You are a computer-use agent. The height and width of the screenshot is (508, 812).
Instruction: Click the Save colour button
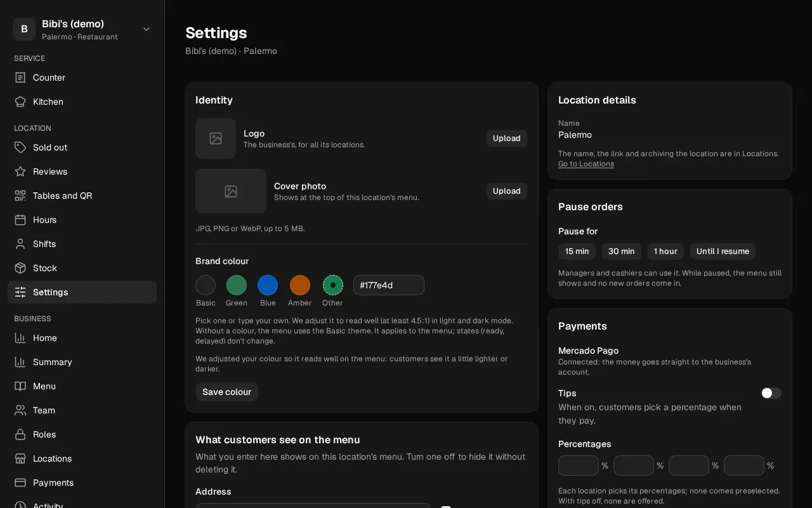(226, 392)
